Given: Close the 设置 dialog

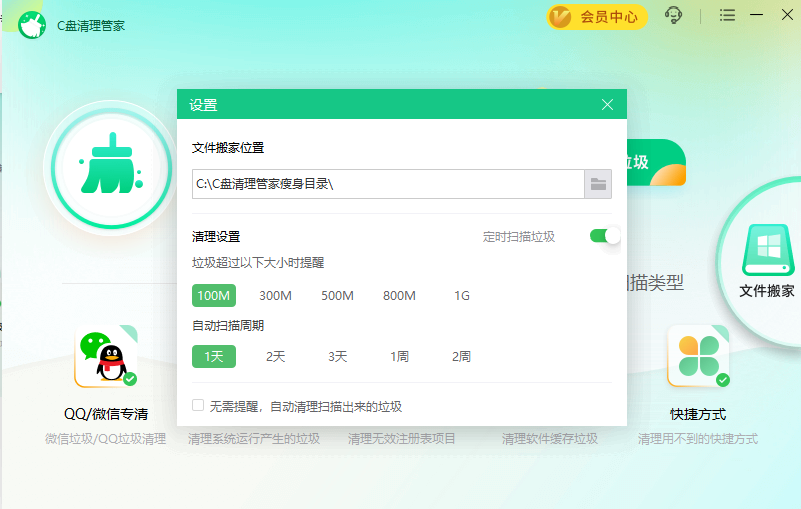Looking at the screenshot, I should pos(607,104).
